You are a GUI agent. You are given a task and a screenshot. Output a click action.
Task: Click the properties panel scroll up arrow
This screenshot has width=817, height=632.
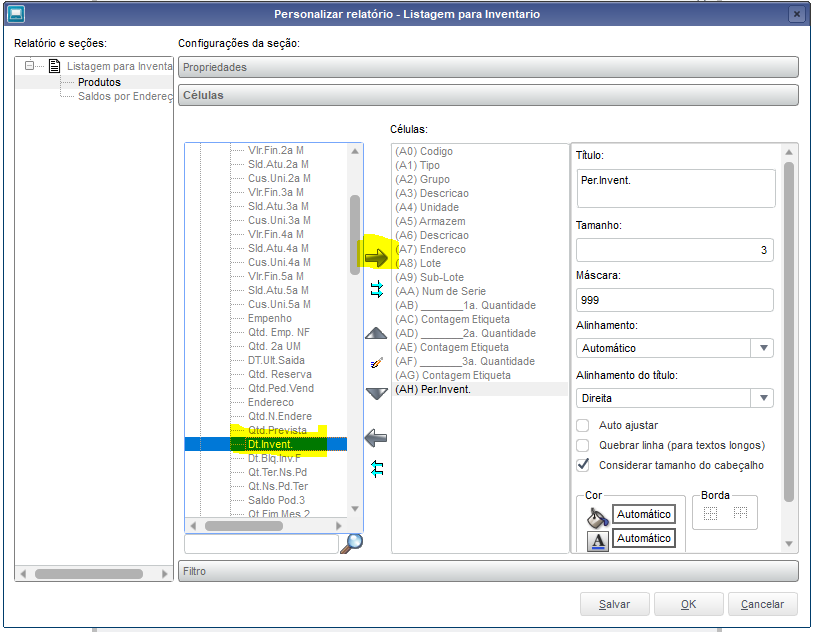(x=789, y=152)
